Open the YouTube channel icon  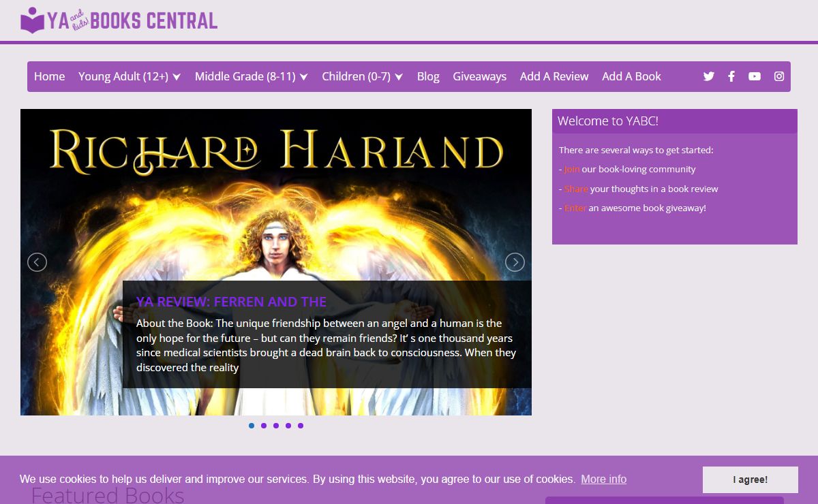pyautogui.click(x=755, y=76)
